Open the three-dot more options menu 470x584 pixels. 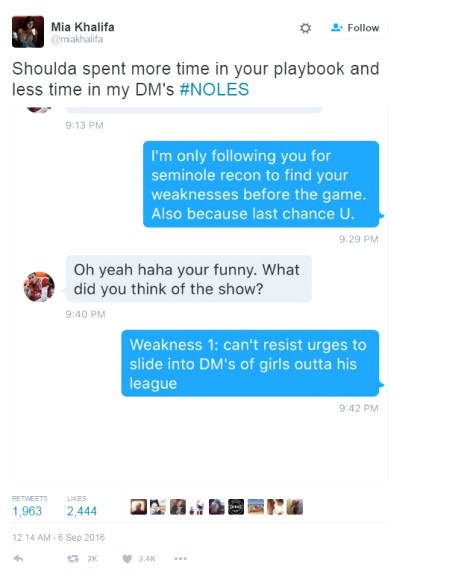(181, 558)
